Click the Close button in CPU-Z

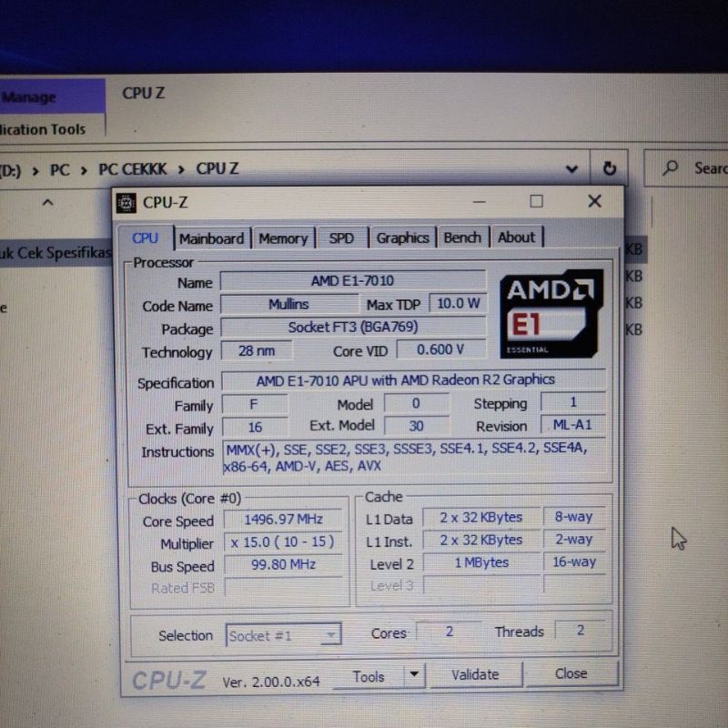(x=571, y=673)
